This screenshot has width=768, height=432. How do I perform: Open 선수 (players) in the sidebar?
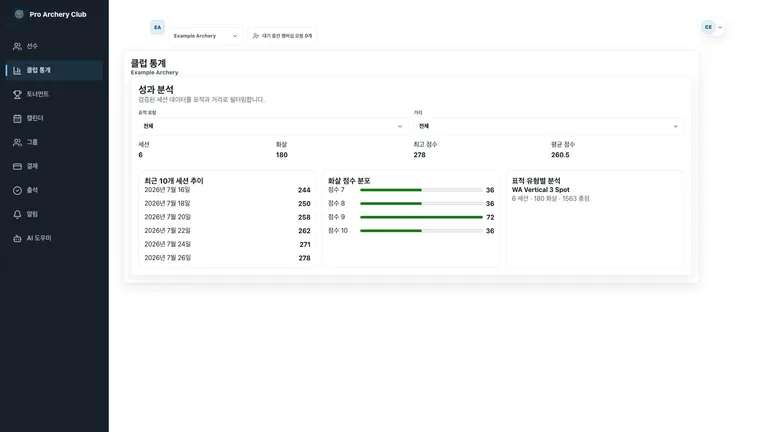coord(54,46)
